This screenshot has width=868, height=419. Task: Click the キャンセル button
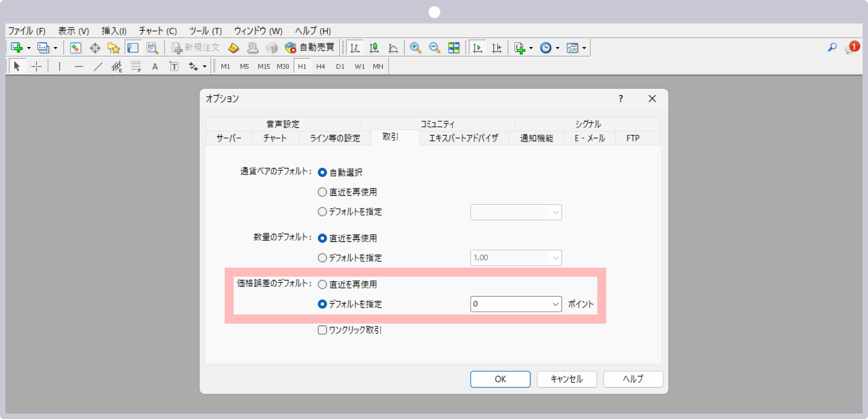click(566, 379)
